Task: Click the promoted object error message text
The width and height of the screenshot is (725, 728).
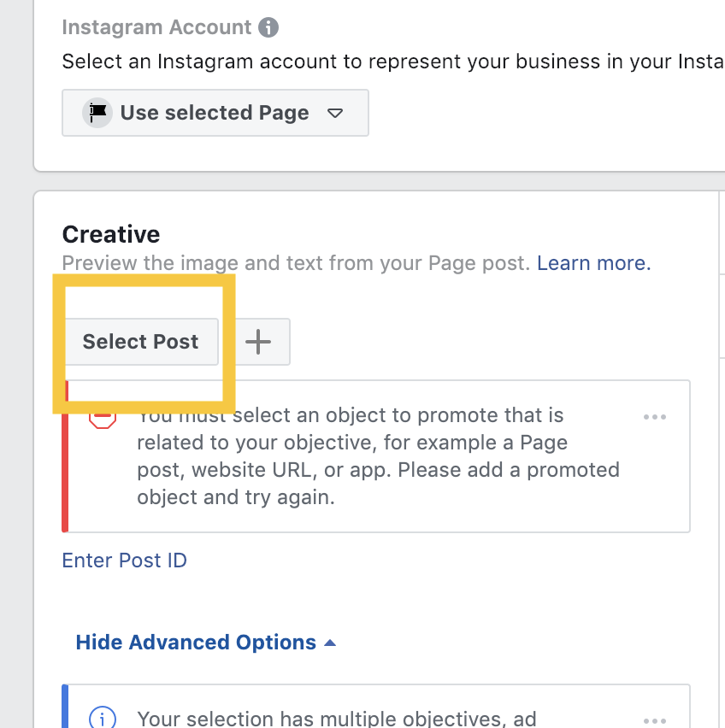Action: click(378, 456)
